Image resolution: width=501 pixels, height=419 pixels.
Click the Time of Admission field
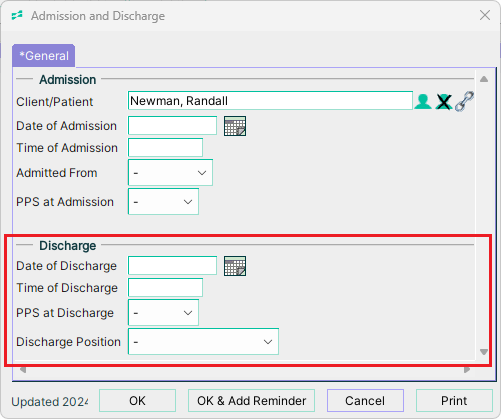point(166,148)
